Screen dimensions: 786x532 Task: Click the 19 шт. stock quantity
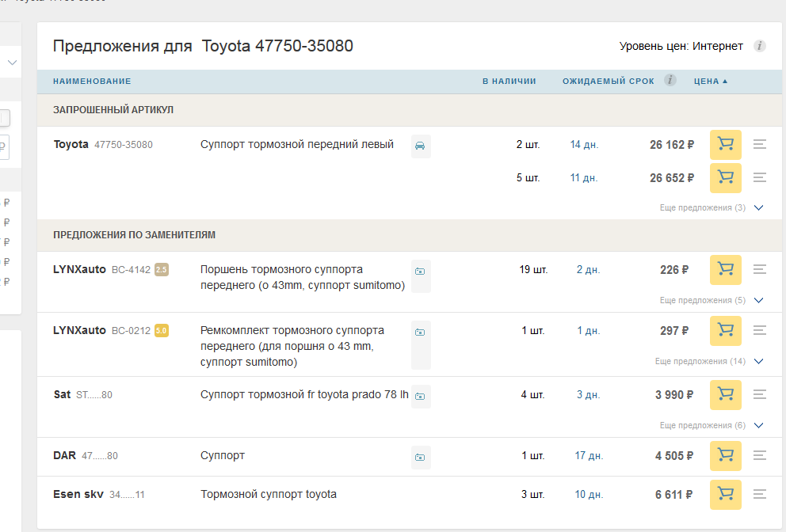[x=533, y=269]
